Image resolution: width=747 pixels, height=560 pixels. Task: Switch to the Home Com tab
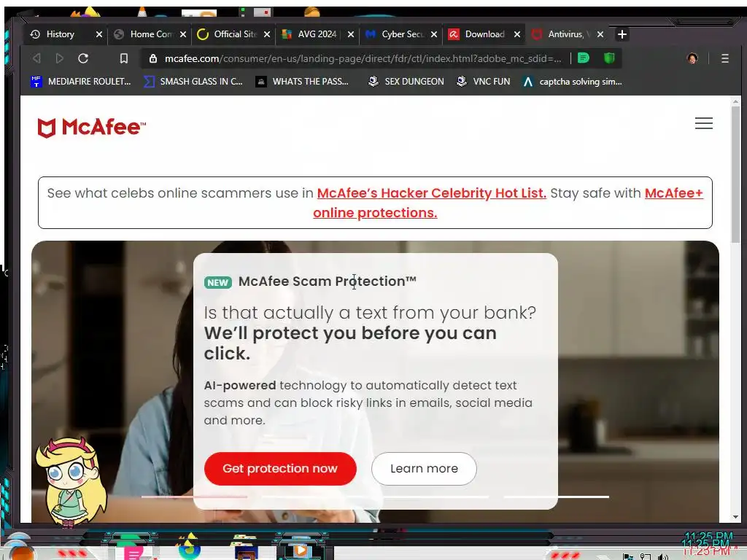150,34
